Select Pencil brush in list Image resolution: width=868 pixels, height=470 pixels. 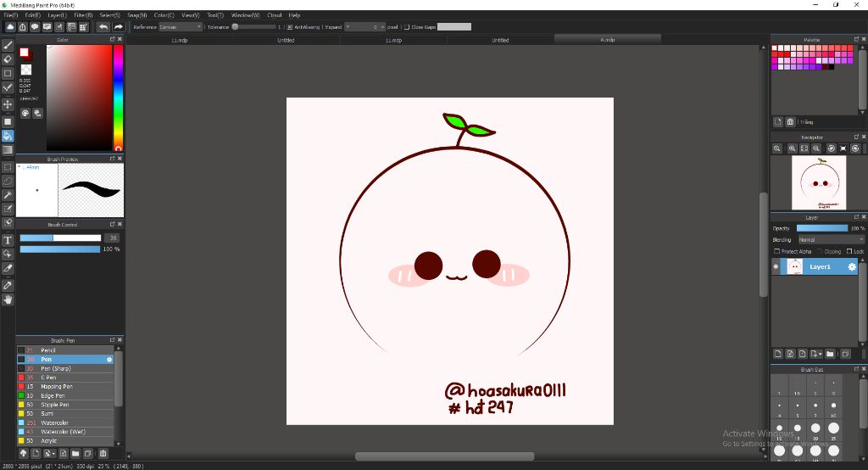coord(65,350)
